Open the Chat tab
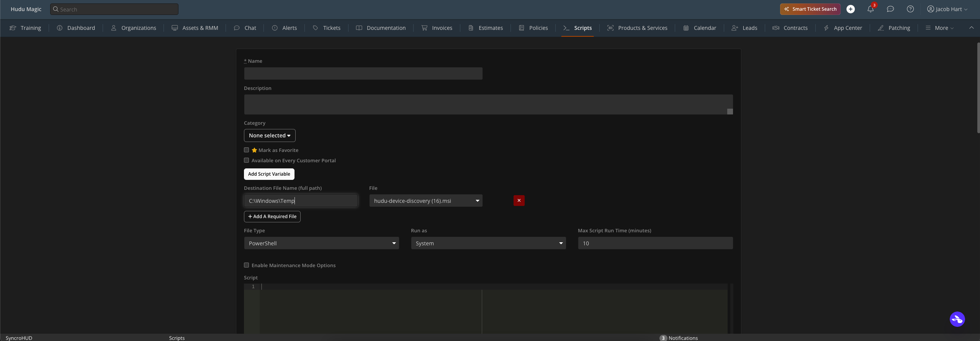Screen dimensions: 980x341 245,28
